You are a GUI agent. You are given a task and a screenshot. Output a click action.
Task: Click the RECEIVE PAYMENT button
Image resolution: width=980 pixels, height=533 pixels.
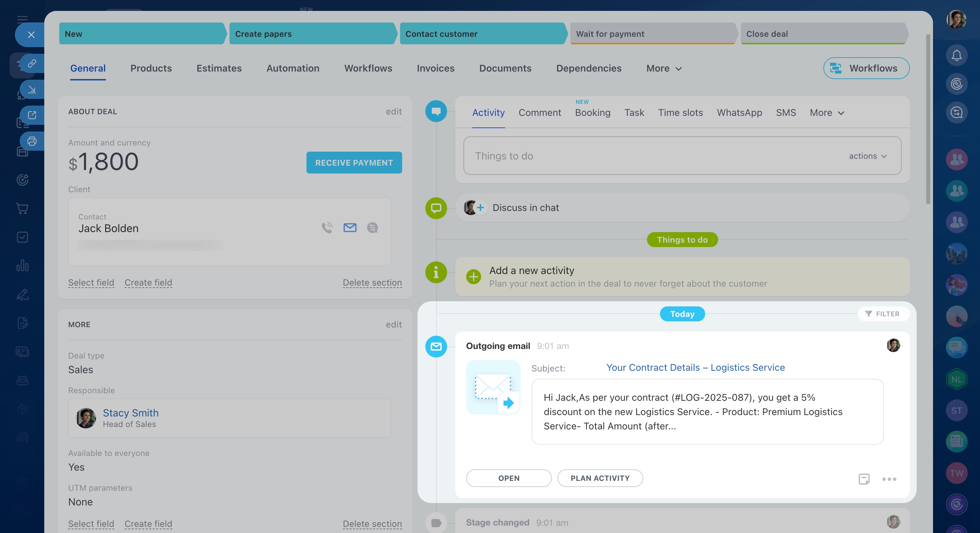pos(354,163)
